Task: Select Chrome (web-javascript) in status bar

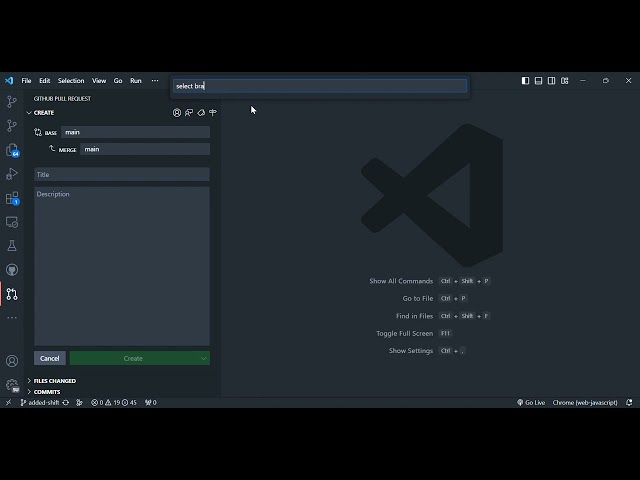Action: coord(585,402)
